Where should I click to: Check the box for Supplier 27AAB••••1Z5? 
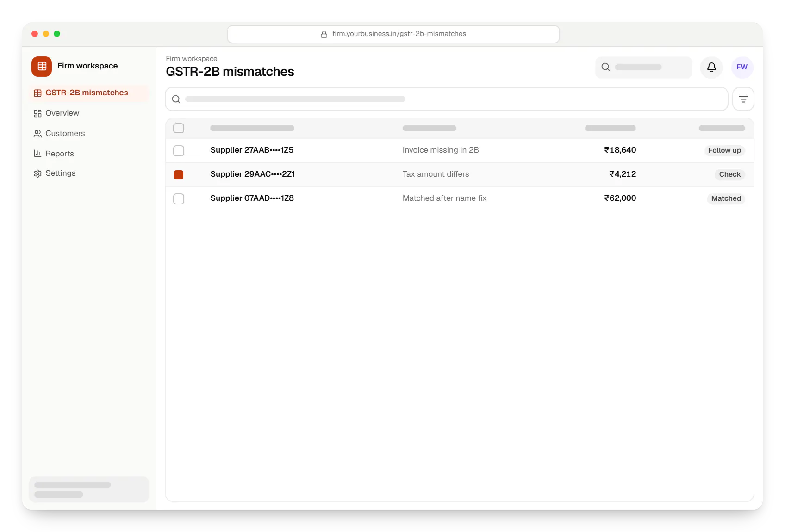pyautogui.click(x=179, y=151)
